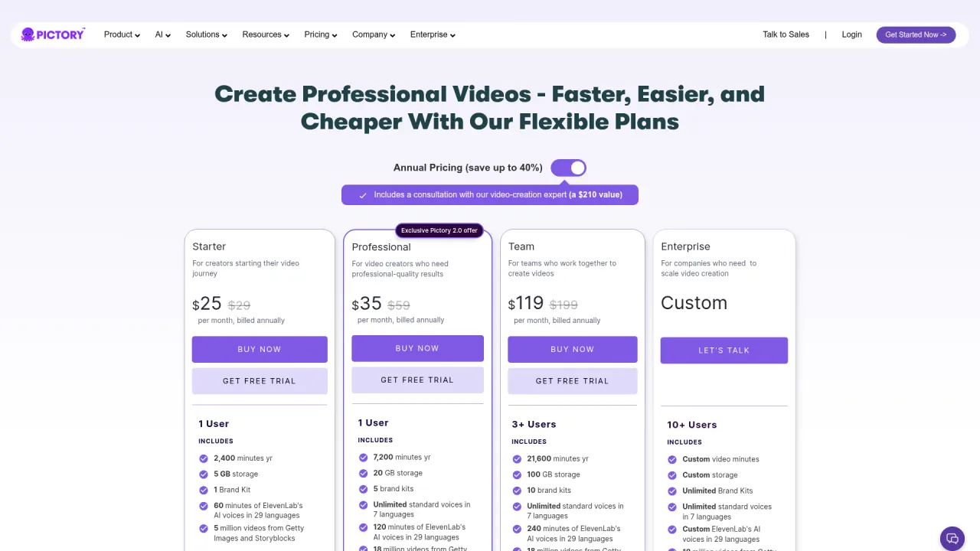
Task: Click the Annual Pricing save 40% label
Action: pos(468,168)
